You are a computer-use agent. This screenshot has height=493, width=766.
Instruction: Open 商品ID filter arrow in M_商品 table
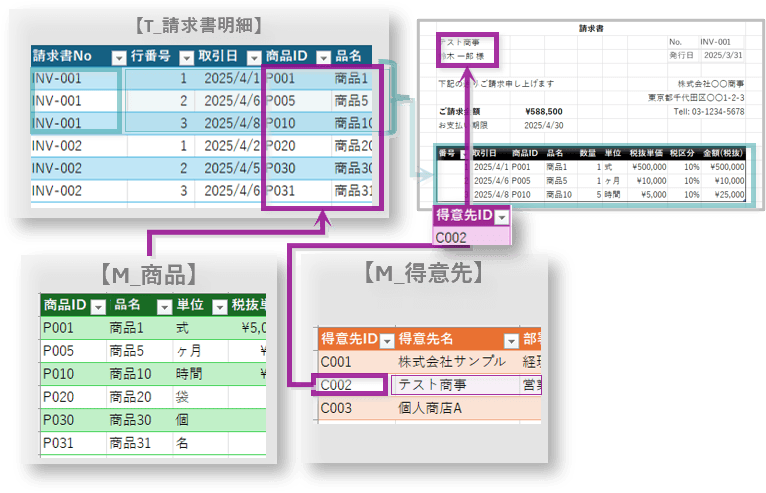click(99, 307)
